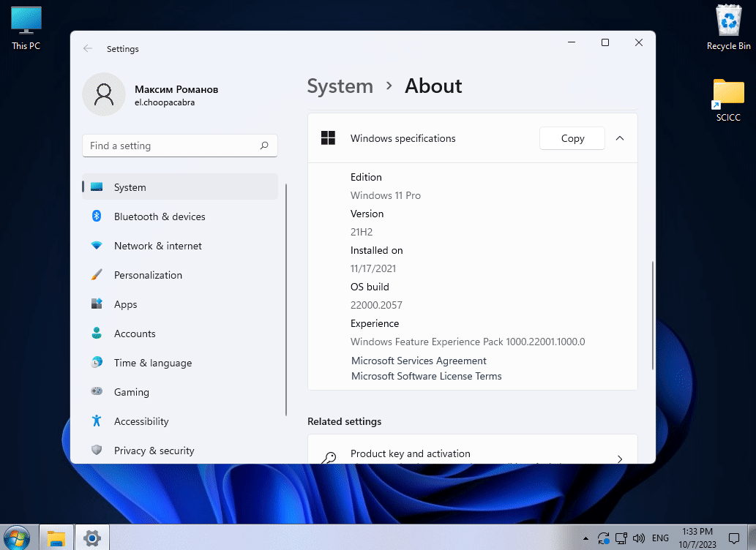Open Product key and activation
Viewport: 756px width, 550px height.
pyautogui.click(x=473, y=449)
